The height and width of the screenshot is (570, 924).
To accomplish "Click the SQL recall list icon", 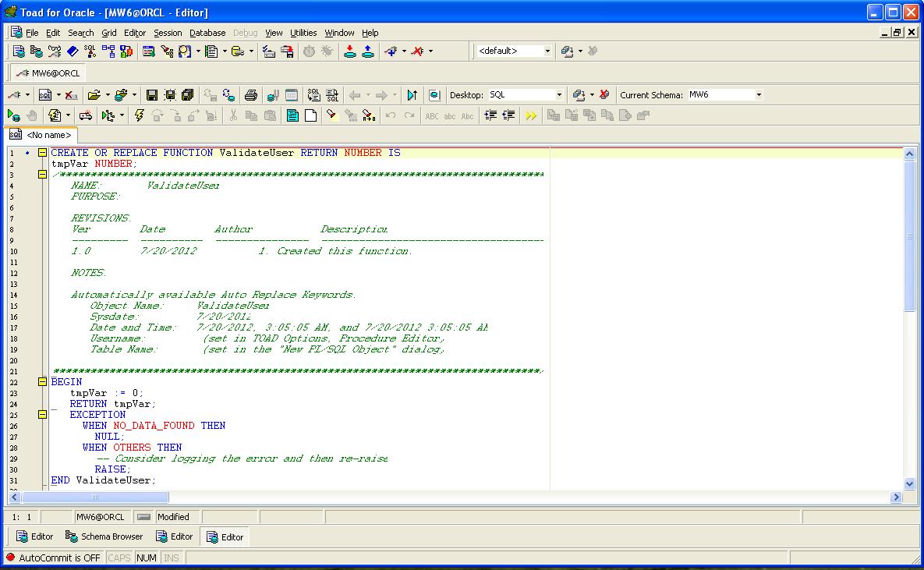I will (313, 95).
